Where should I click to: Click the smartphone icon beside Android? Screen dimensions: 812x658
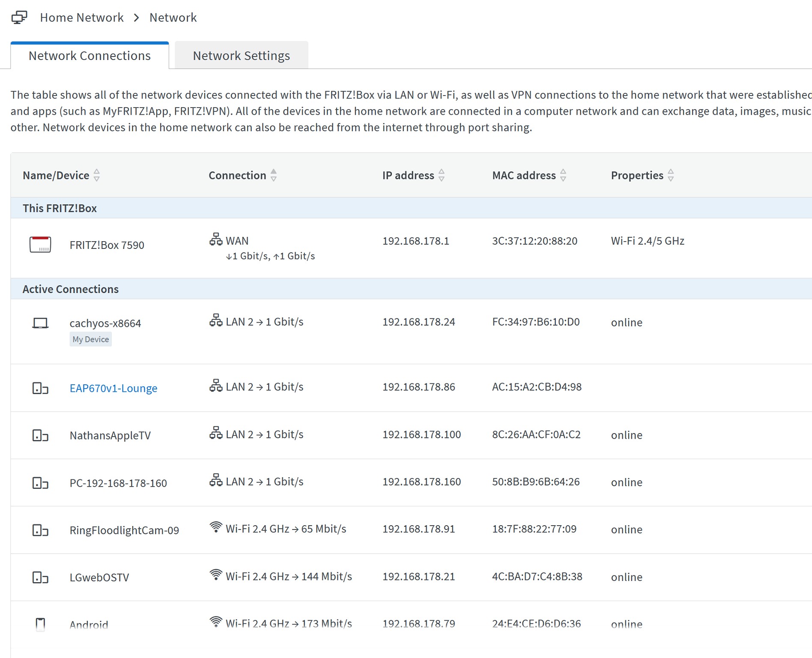(x=40, y=624)
